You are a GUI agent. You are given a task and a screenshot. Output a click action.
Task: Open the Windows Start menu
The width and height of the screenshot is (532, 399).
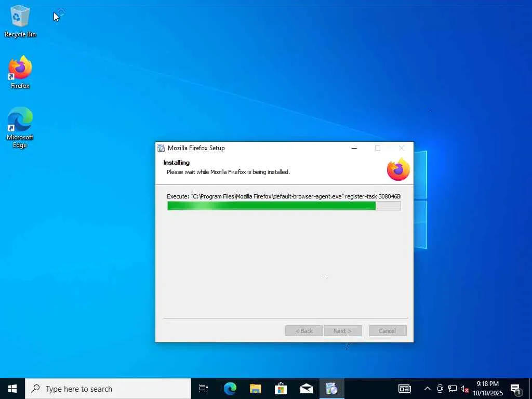[x=12, y=389]
